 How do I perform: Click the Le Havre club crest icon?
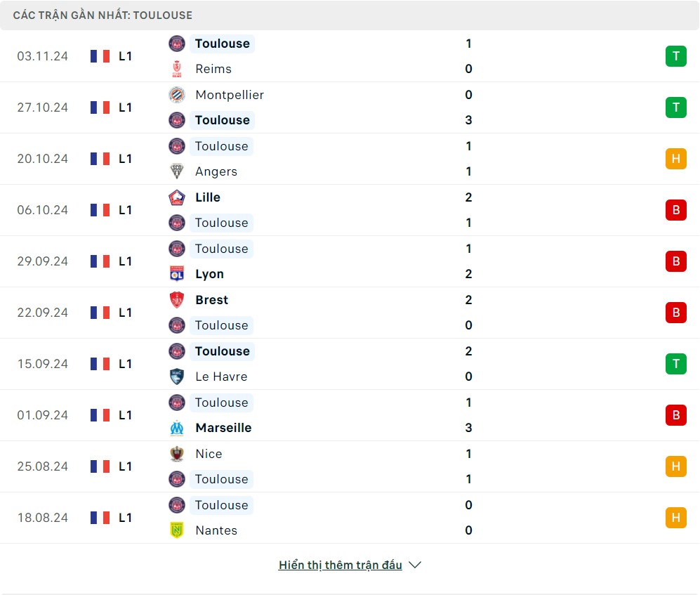[177, 377]
